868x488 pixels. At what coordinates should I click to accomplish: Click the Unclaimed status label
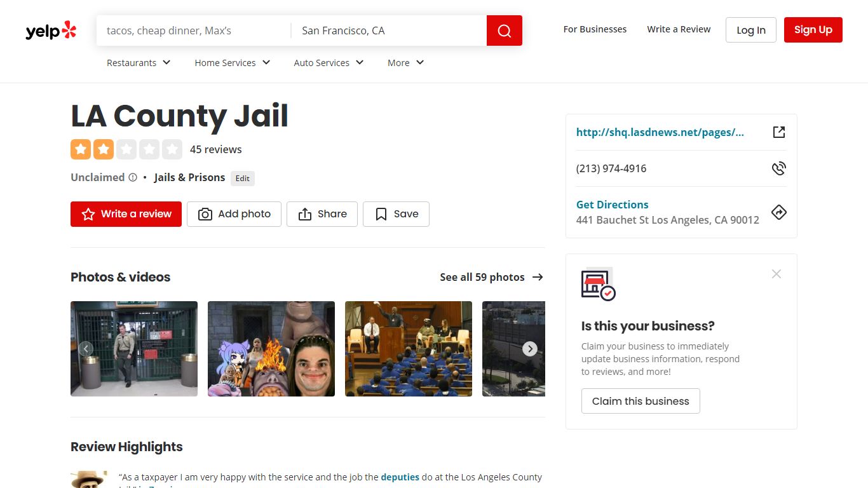click(98, 177)
